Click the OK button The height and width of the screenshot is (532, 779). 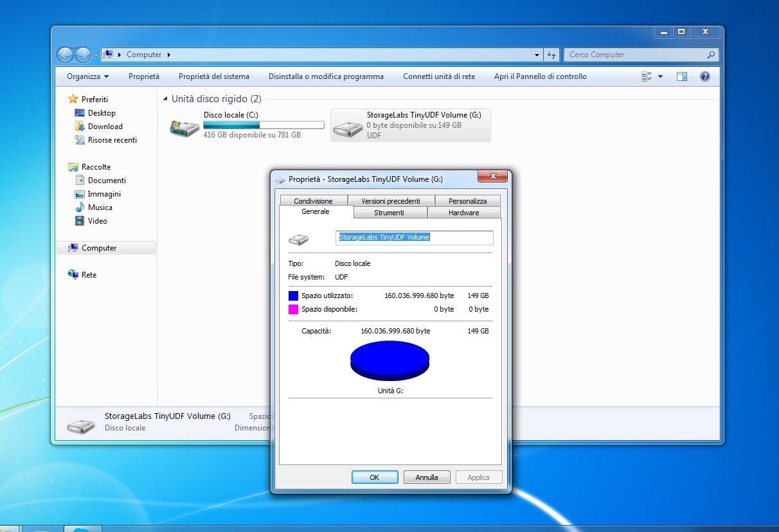point(375,477)
